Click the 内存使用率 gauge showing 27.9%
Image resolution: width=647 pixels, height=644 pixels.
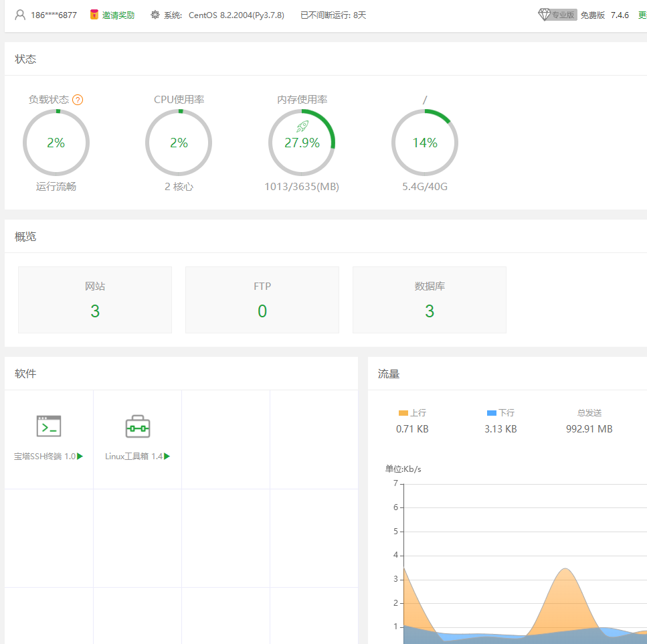tap(302, 143)
